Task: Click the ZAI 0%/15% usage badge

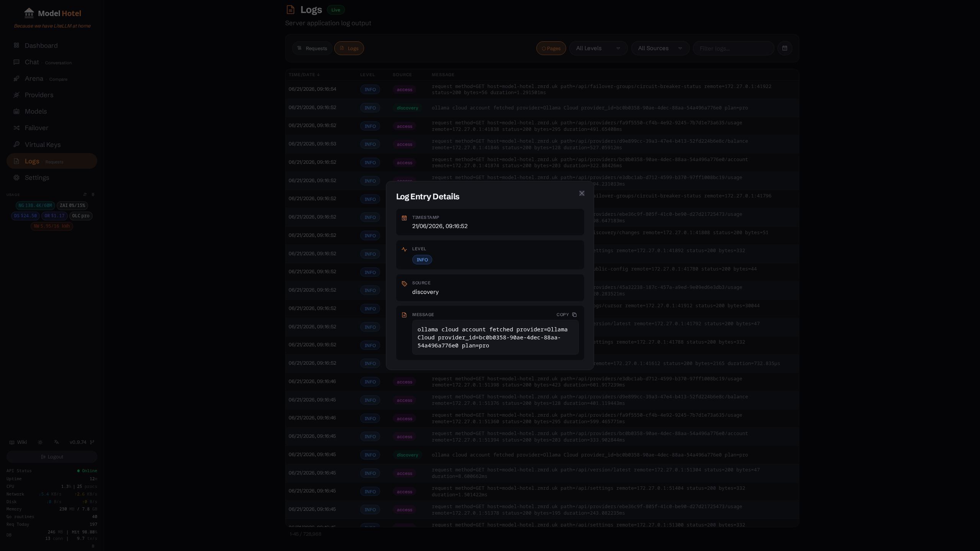Action: [x=72, y=205]
